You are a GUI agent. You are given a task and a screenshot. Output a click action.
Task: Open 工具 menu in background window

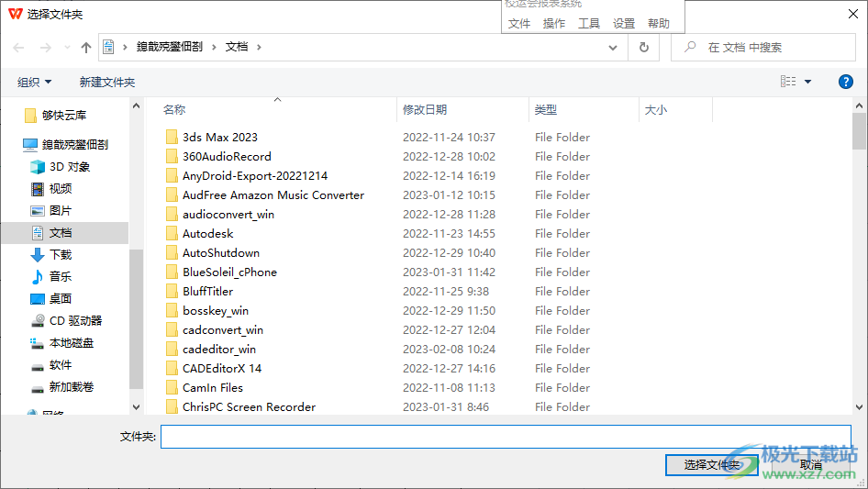(x=589, y=24)
